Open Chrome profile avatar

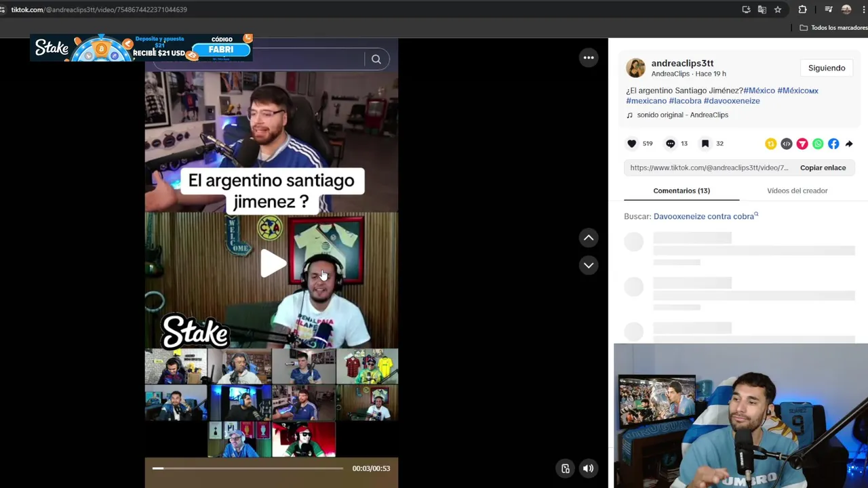tap(846, 9)
